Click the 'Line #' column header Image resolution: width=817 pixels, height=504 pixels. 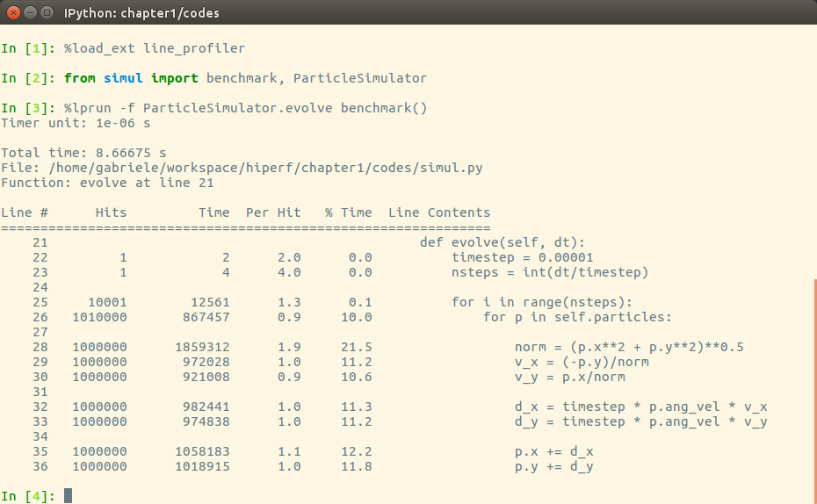(25, 212)
